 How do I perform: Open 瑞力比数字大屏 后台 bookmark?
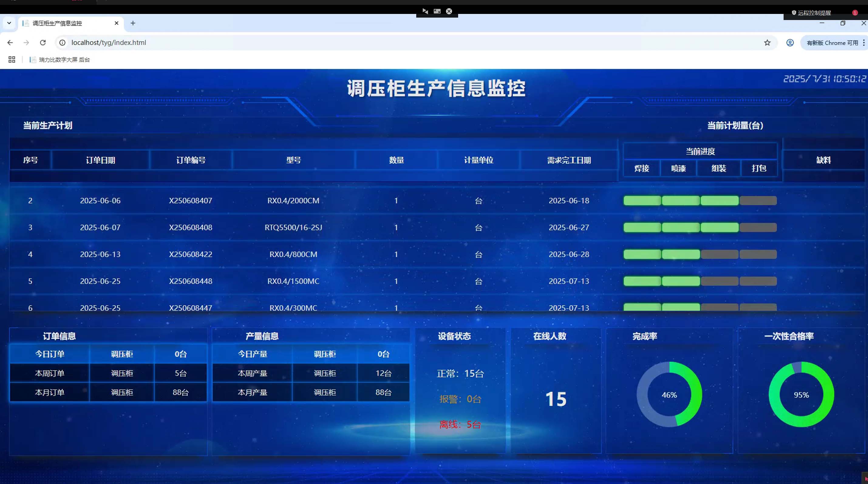[x=60, y=59]
